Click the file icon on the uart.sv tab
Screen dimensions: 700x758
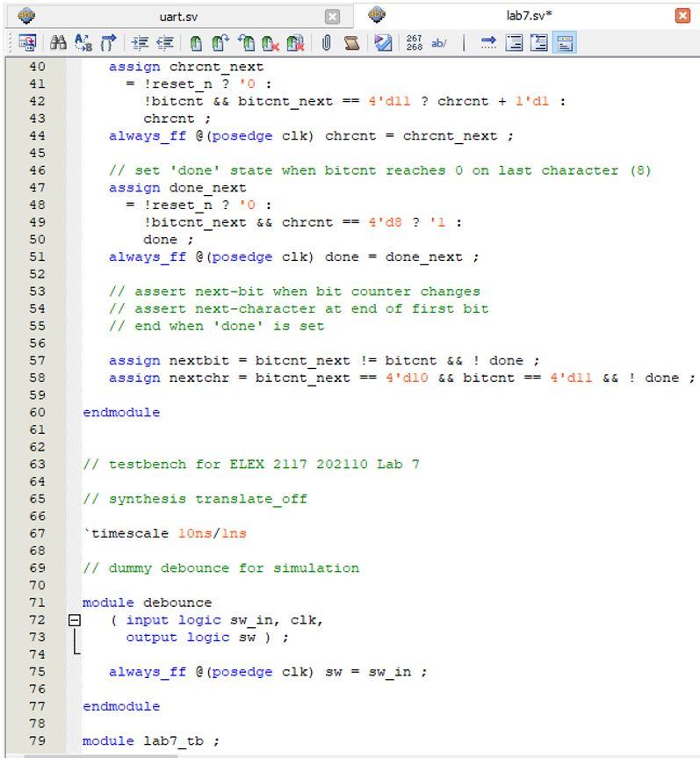tap(26, 16)
